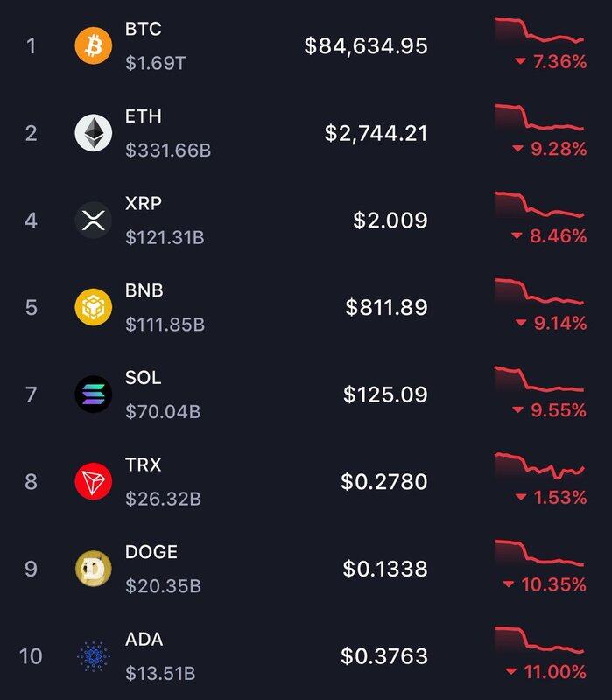
Task: Click the Cardano logo icon
Action: coord(94,656)
